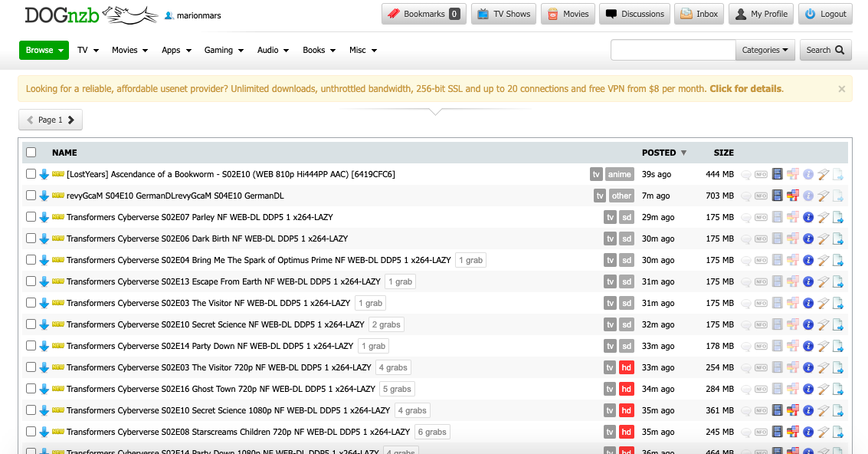This screenshot has height=454, width=868.
Task: Open the Movies menu in the category bar
Action: pyautogui.click(x=129, y=50)
